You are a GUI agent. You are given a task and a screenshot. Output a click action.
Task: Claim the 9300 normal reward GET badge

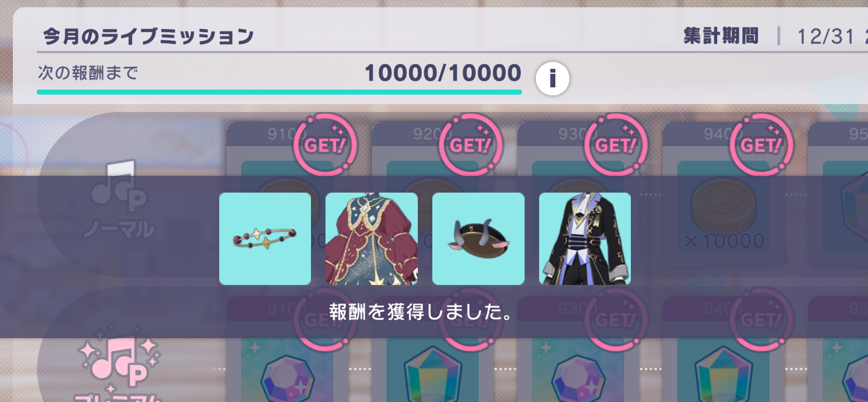(x=616, y=144)
